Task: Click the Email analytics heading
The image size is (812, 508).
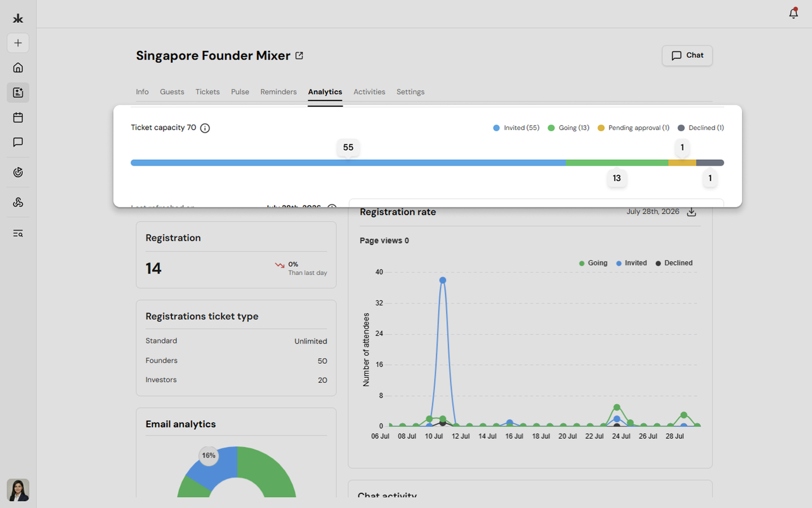Action: pyautogui.click(x=181, y=424)
